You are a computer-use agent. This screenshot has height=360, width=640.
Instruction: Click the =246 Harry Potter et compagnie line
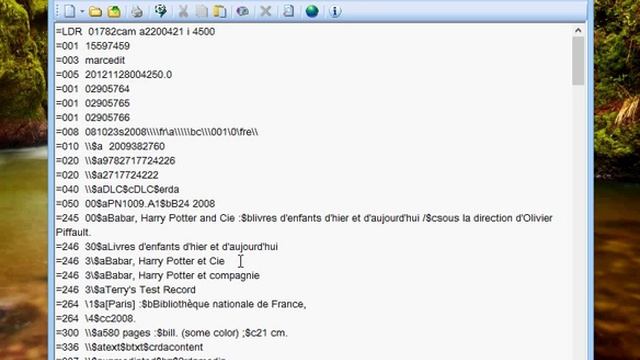pyautogui.click(x=158, y=275)
